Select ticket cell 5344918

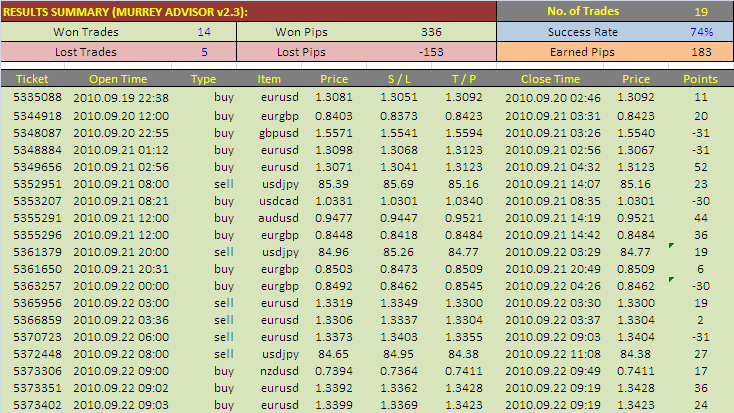(x=37, y=116)
